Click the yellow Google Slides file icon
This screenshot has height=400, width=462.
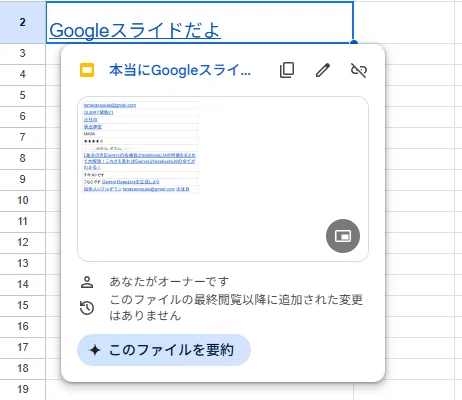(87, 70)
